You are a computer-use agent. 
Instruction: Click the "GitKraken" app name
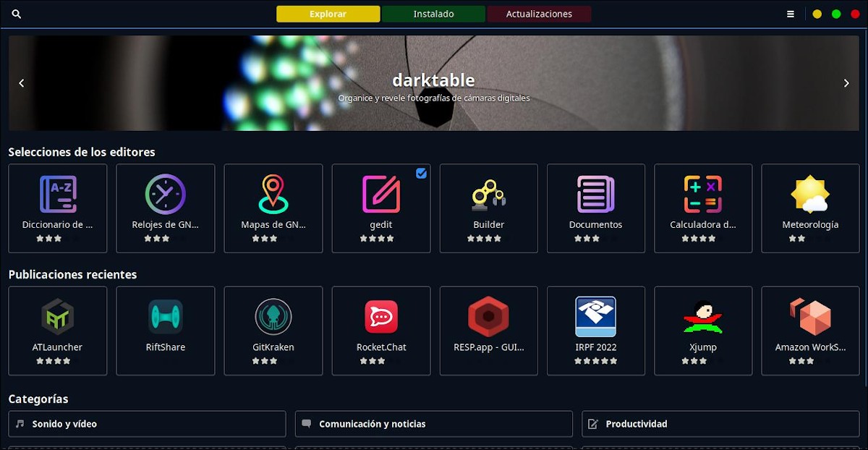click(273, 347)
